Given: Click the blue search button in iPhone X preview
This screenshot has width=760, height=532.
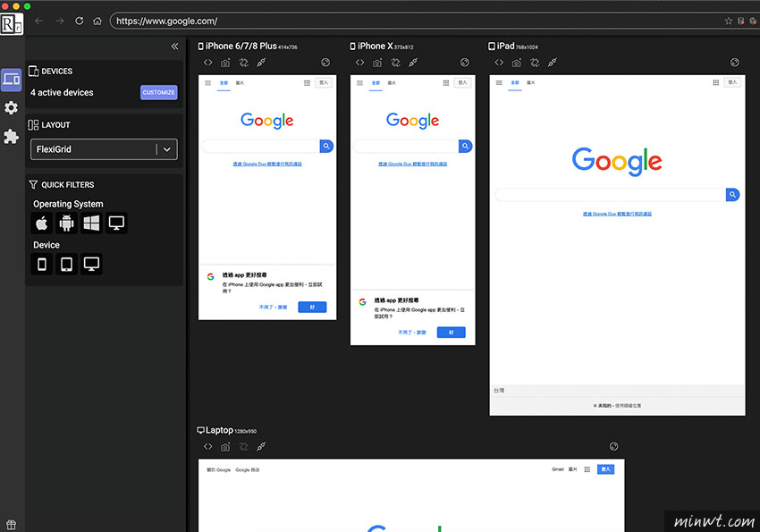Looking at the screenshot, I should [x=465, y=146].
